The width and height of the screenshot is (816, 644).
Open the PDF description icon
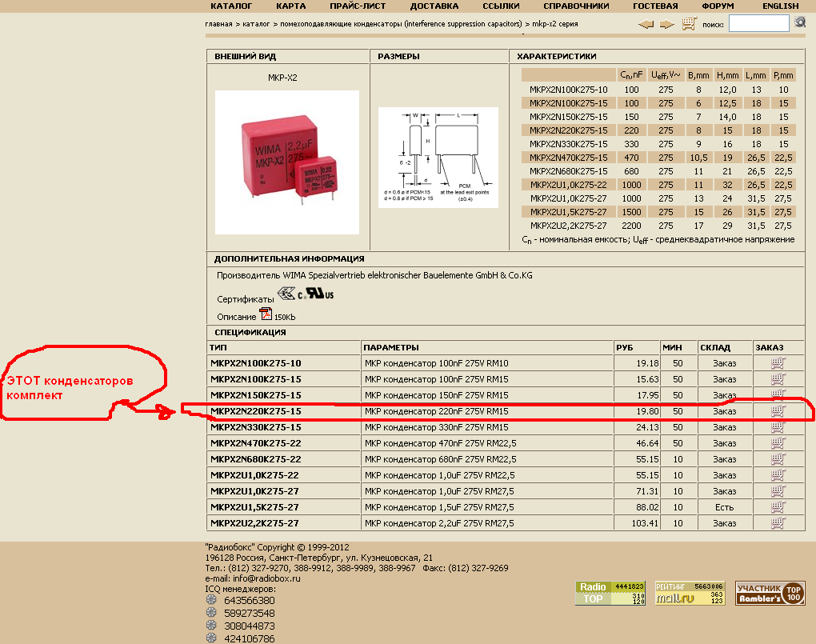pyautogui.click(x=266, y=314)
